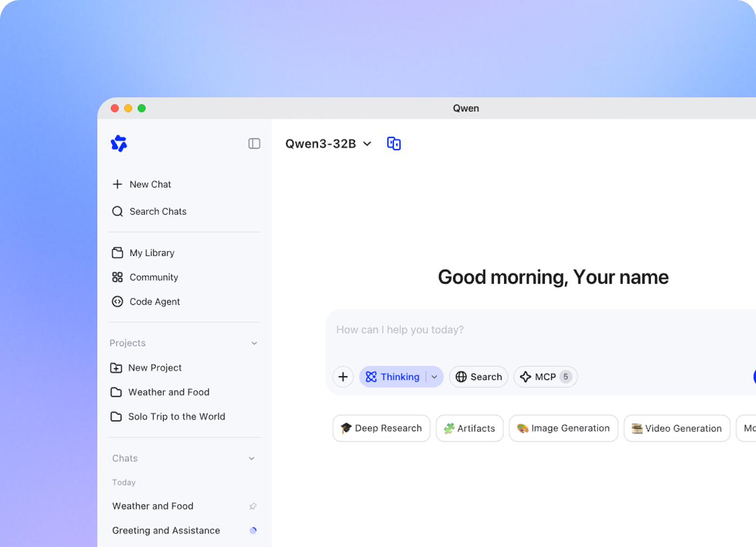The image size is (756, 547).
Task: Click the yellow macOS minimize button
Action: click(128, 108)
